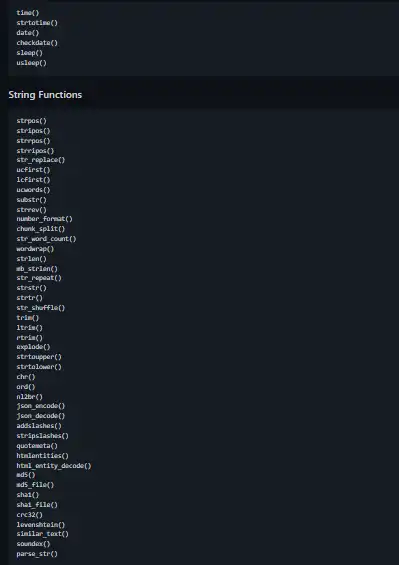Select the sha1_file() entry
The height and width of the screenshot is (565, 399).
(37, 505)
